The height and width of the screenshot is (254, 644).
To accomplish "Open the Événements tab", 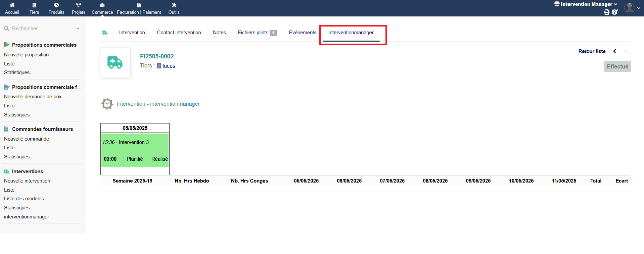I will (303, 33).
